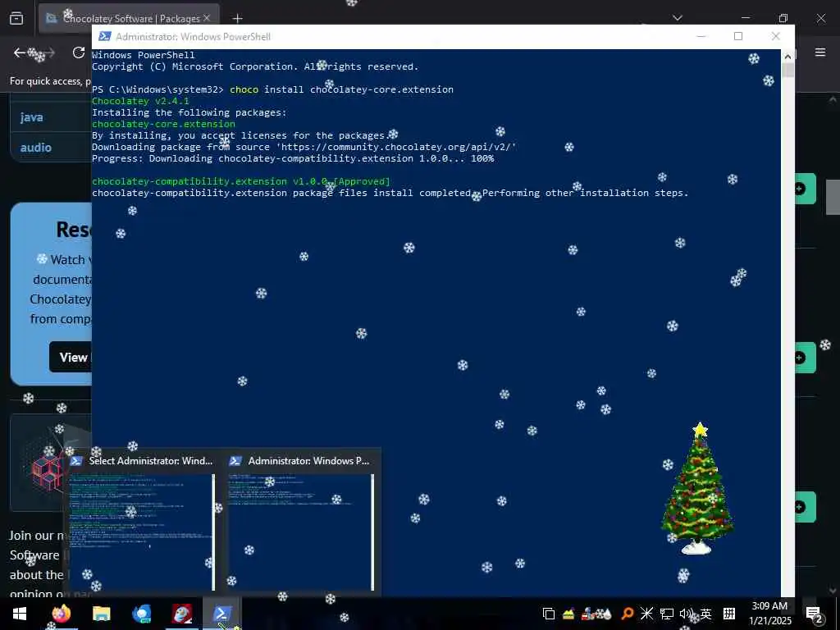
Task: Select the audio tag in the browser
Action: [x=36, y=148]
